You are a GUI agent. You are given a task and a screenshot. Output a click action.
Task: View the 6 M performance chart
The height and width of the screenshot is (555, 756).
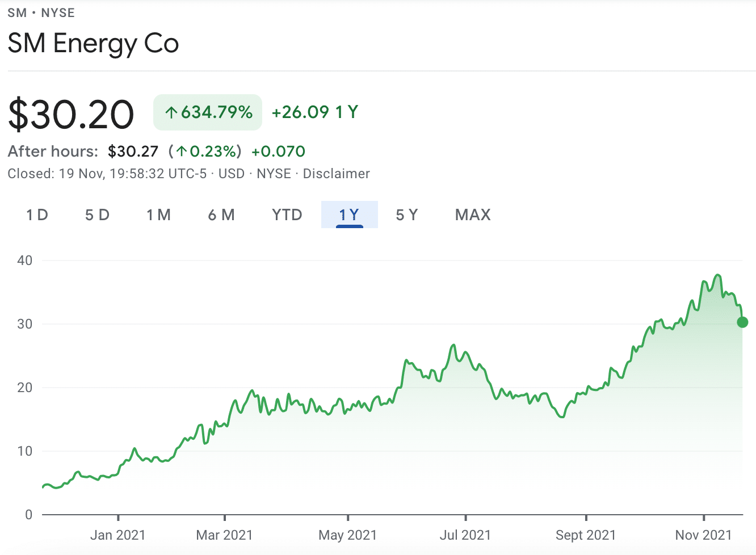click(221, 215)
